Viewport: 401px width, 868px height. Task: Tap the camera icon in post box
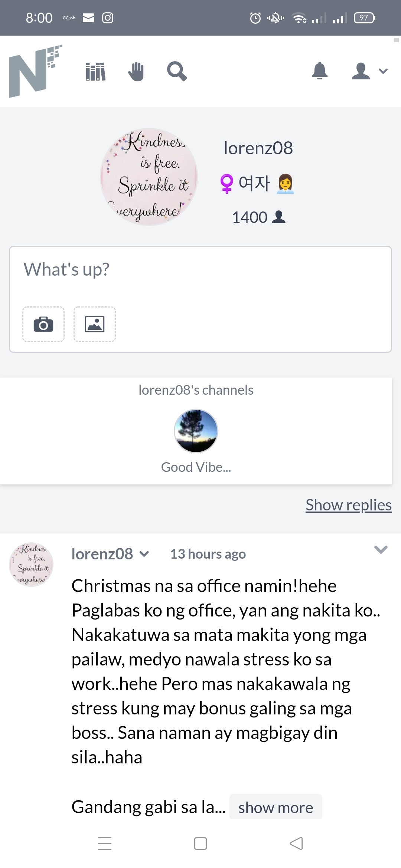click(43, 324)
